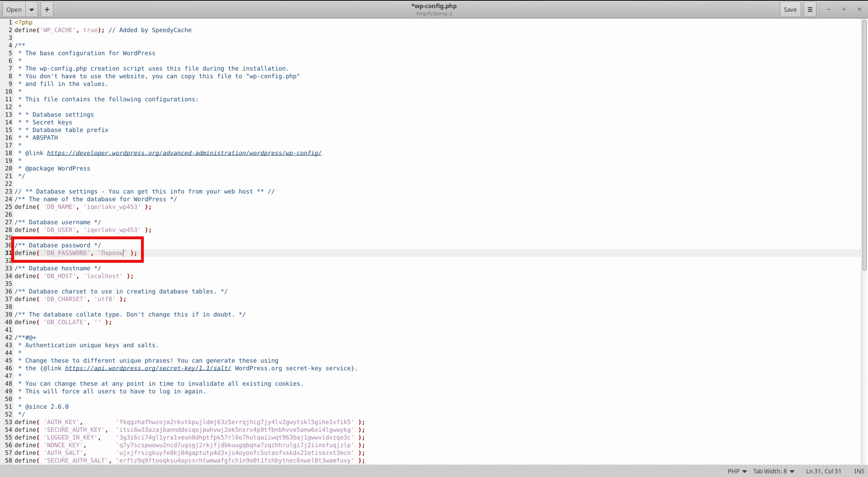The image size is (868, 477).
Task: Click the vertical scrollbar handle
Action: pyautogui.click(x=864, y=146)
